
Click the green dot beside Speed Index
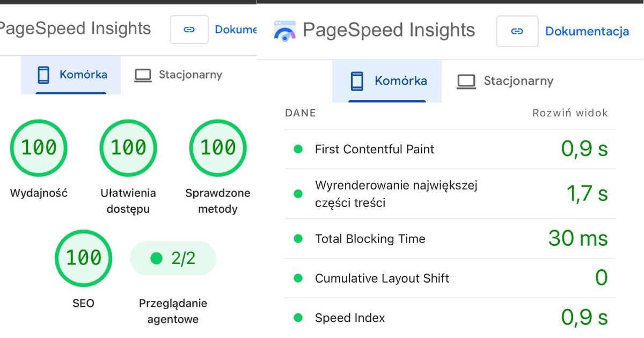(x=298, y=318)
